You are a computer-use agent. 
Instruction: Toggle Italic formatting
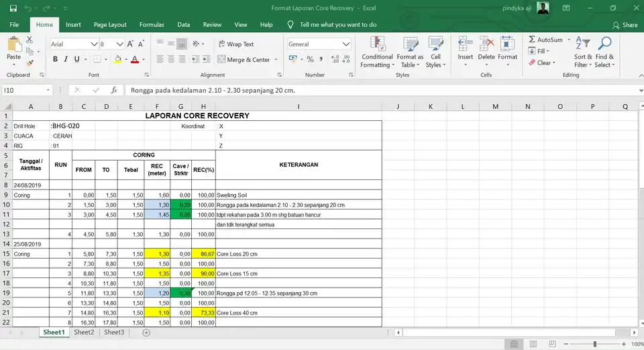click(x=66, y=60)
